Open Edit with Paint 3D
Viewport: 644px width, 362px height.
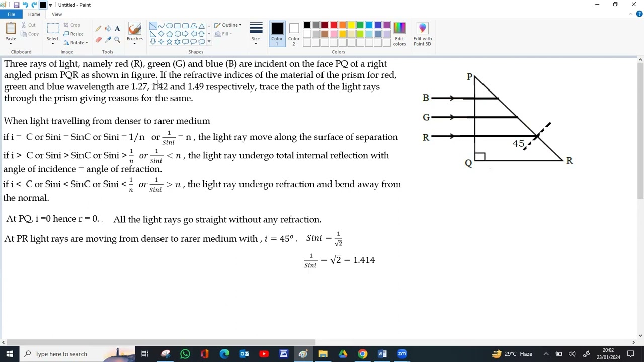(422, 35)
